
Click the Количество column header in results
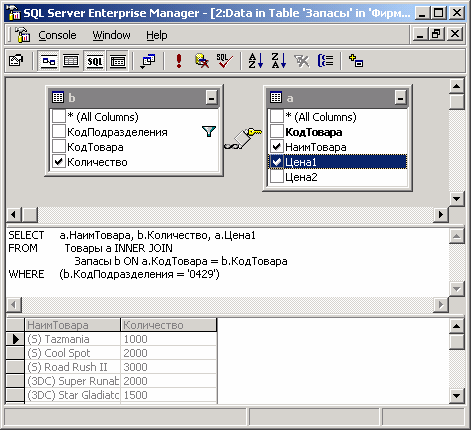pyautogui.click(x=168, y=325)
